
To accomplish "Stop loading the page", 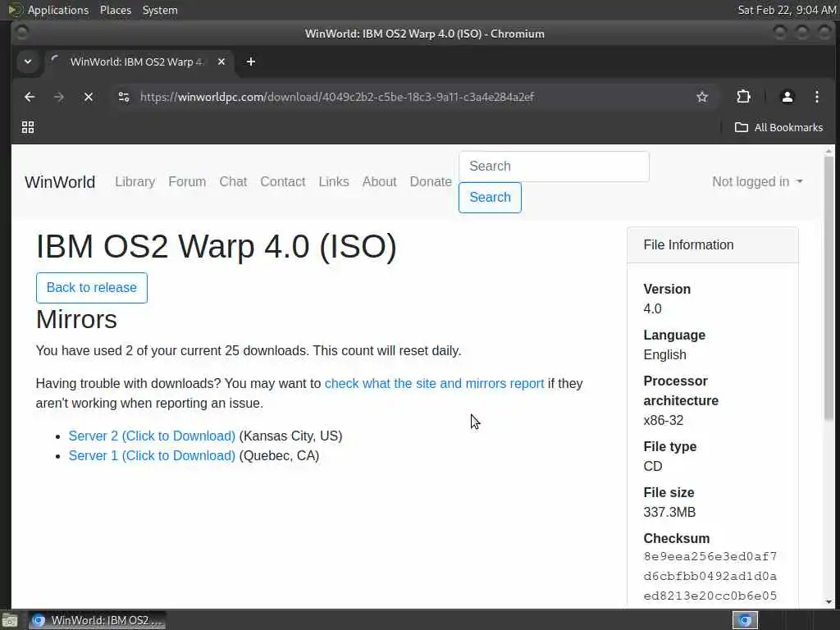I will pos(89,97).
